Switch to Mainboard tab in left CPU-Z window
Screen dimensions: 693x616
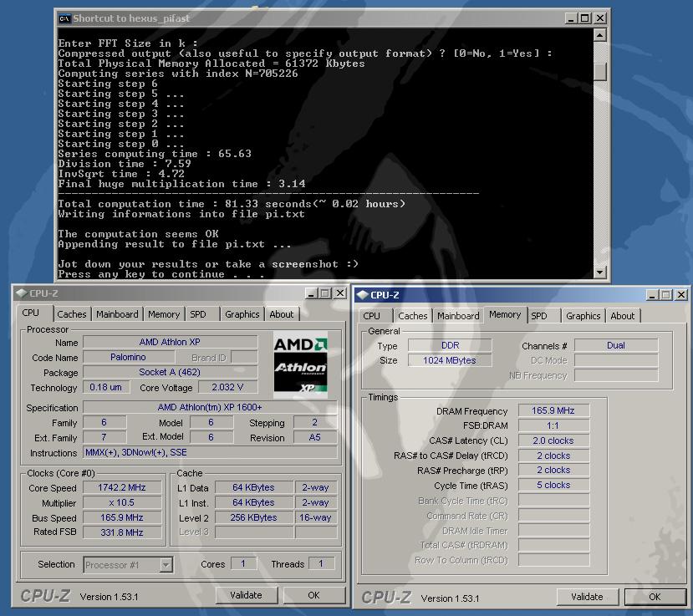pyautogui.click(x=117, y=314)
